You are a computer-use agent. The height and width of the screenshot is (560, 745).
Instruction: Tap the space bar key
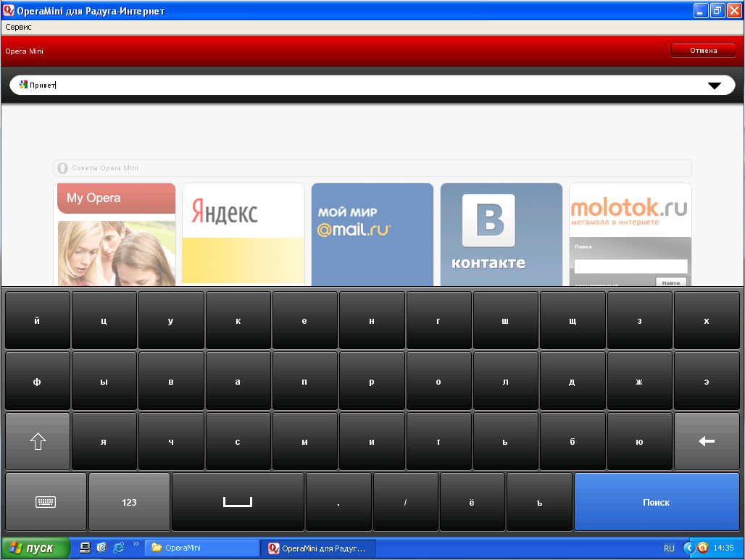(238, 502)
